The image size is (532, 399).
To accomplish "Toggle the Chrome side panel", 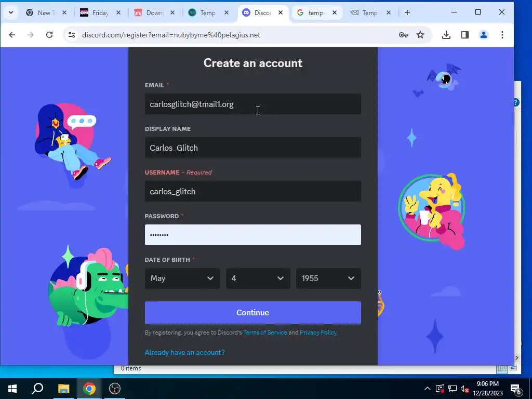I will [465, 35].
